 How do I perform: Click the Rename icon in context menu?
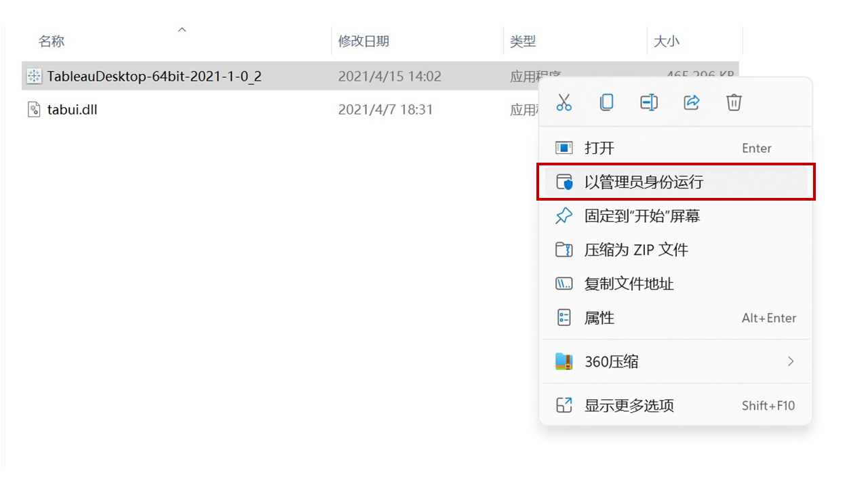click(x=649, y=102)
